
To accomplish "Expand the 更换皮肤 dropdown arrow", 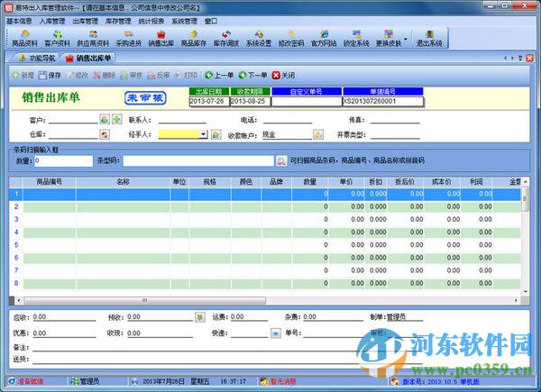I will pyautogui.click(x=406, y=39).
